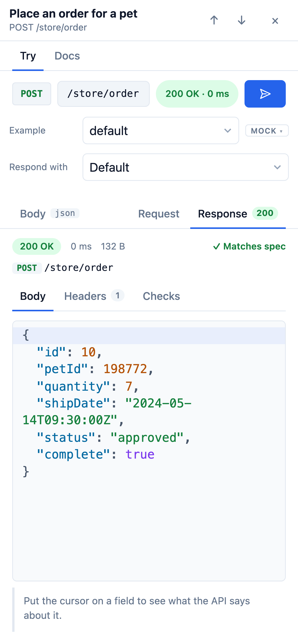
Task: Click the 200 OK · 0 ms status pill
Action: tap(197, 94)
